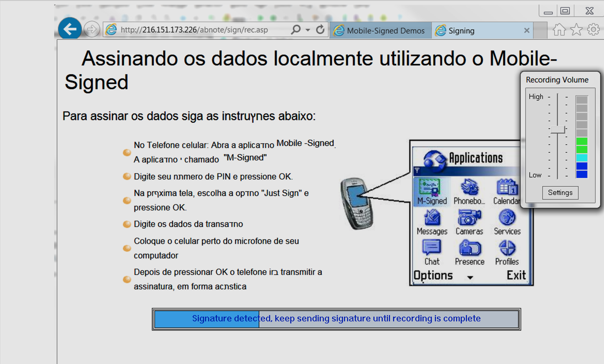Click the signature detected progress bar
The height and width of the screenshot is (364, 604).
click(336, 319)
